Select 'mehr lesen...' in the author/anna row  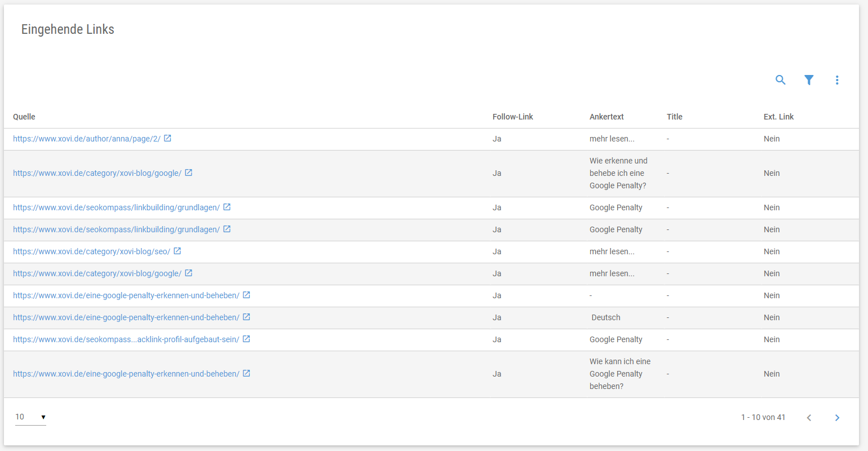pos(612,139)
